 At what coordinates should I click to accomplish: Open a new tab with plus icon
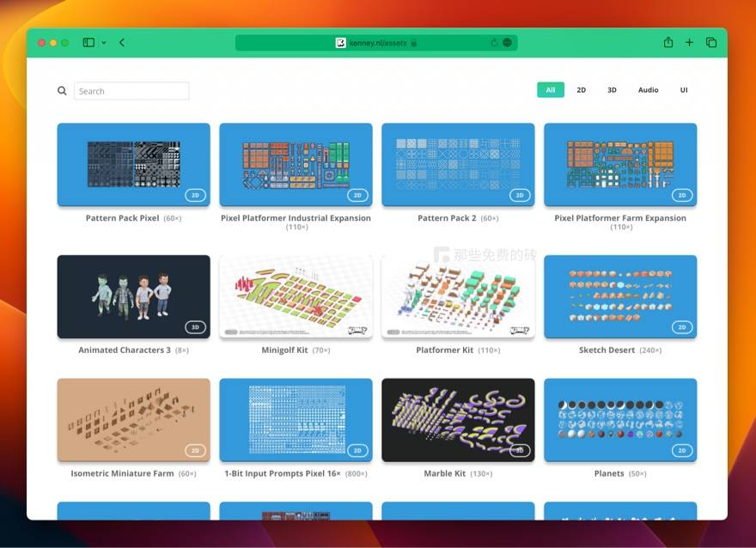tap(690, 42)
